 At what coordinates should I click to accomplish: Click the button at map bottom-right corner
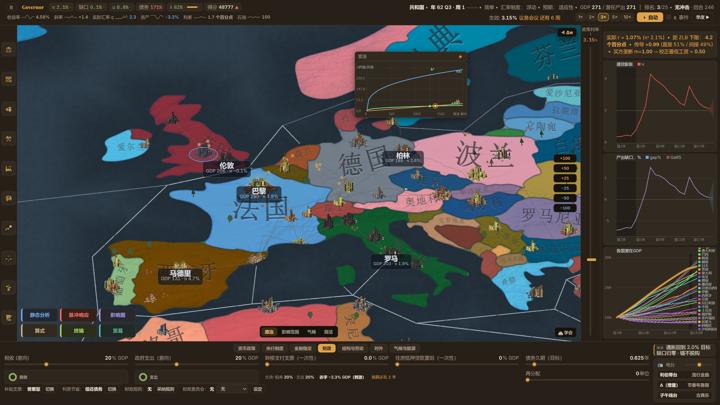(566, 332)
